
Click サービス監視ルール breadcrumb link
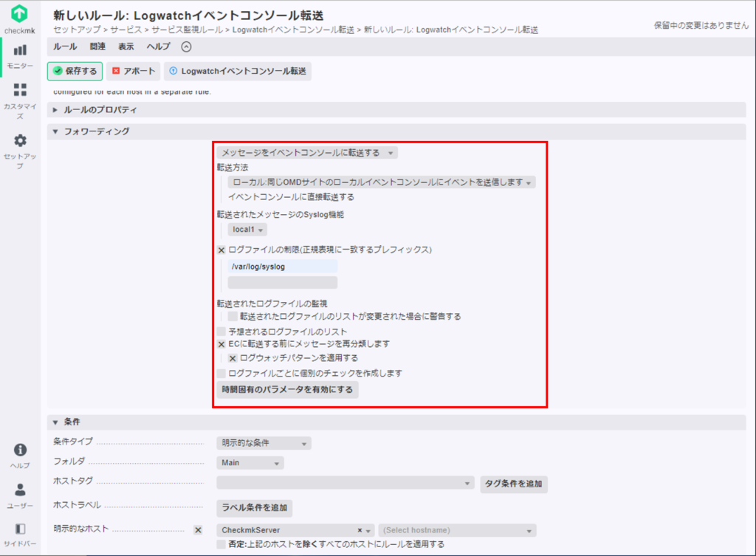[x=187, y=30]
